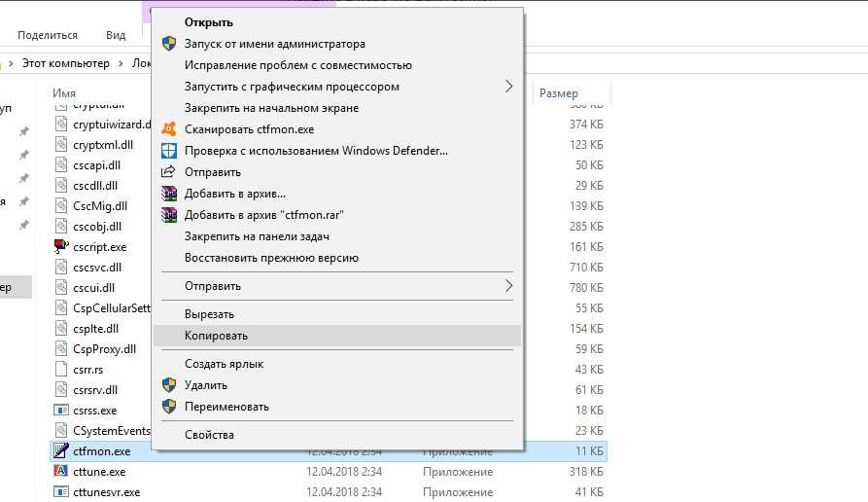This screenshot has width=868, height=502.
Task: Click the breadcrumb chevron after Этот компьютер
Action: tap(121, 63)
